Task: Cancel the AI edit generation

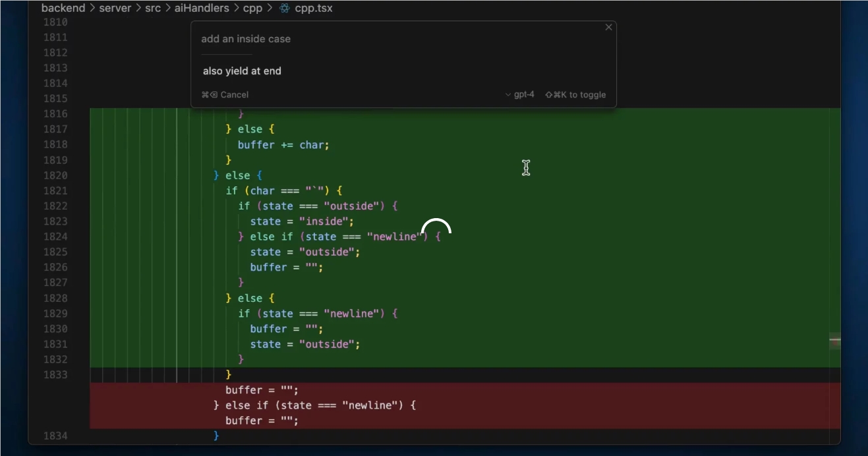Action: (x=225, y=95)
